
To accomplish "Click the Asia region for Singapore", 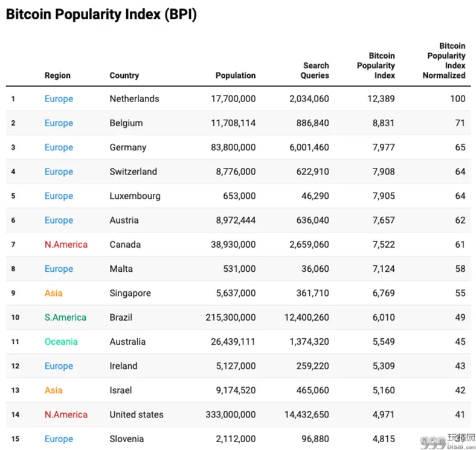I will (53, 293).
